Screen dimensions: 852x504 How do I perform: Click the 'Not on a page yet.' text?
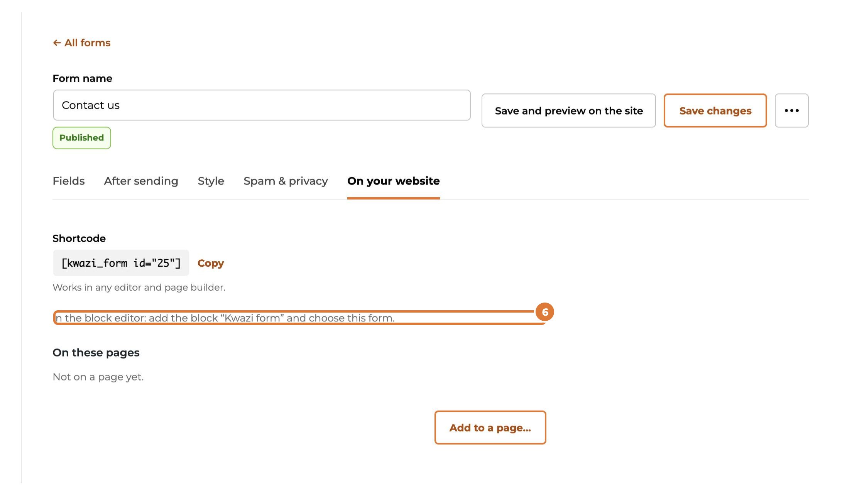(x=98, y=377)
